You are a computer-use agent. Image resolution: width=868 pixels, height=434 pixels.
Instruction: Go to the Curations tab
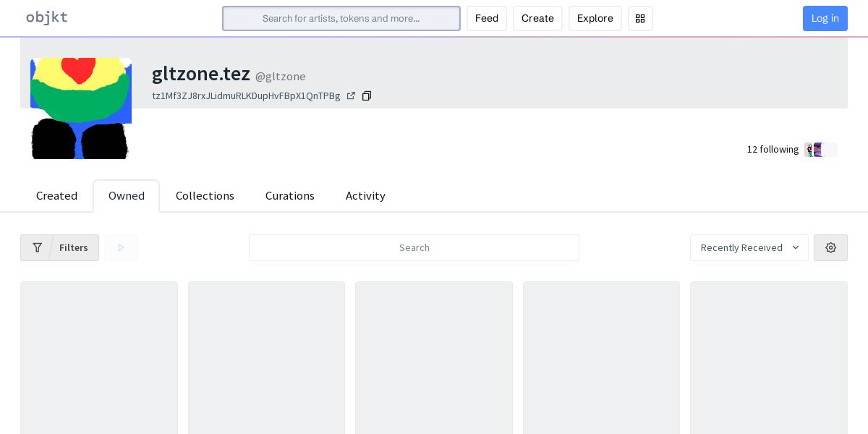pyautogui.click(x=289, y=196)
